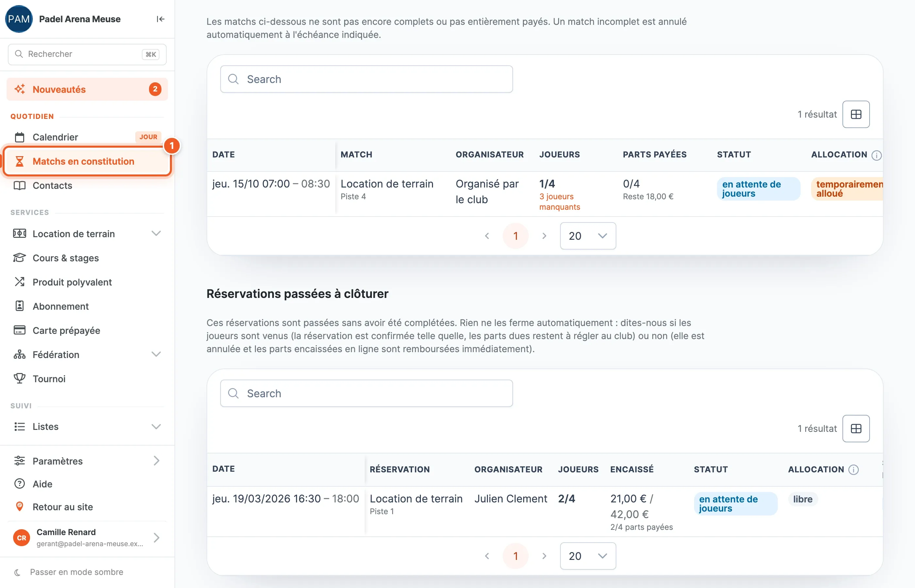Open Camille Renard account menu
Viewport: 915px width, 588px height.
point(87,537)
